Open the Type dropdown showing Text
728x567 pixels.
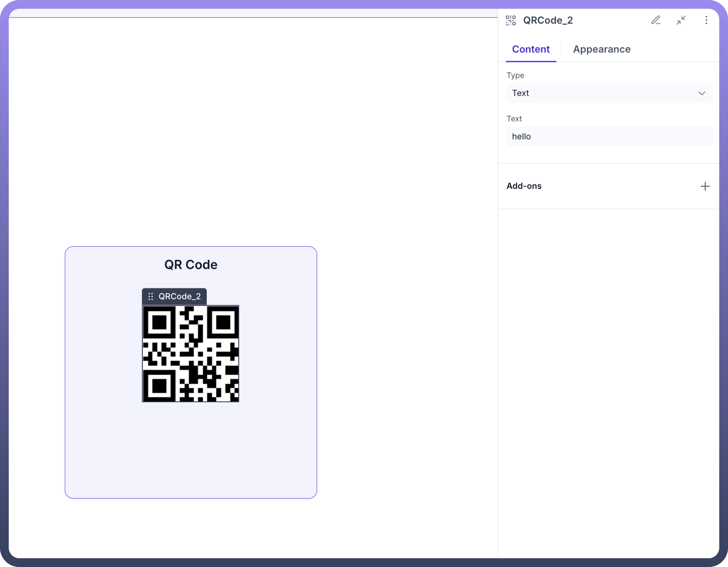click(600, 93)
